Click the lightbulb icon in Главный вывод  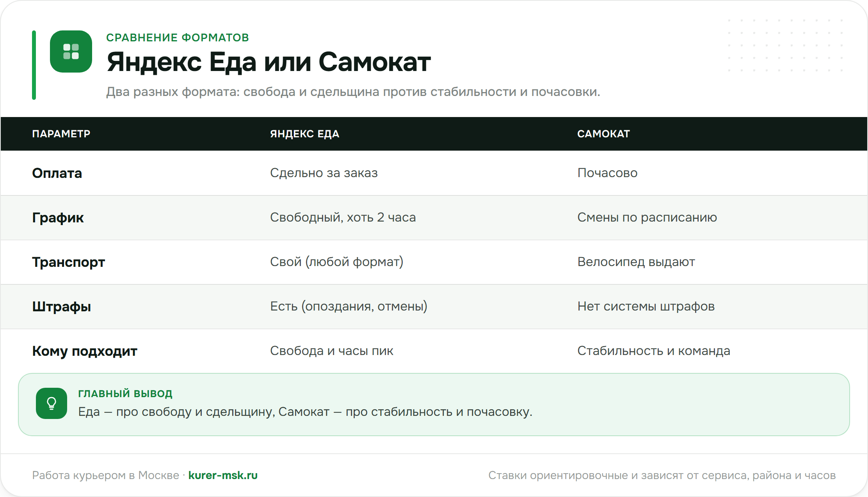tap(52, 403)
